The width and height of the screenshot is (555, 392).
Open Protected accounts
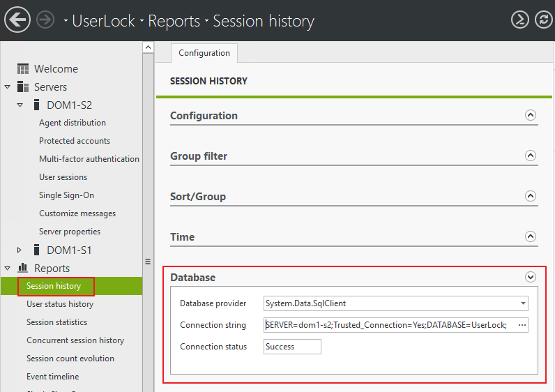[75, 141]
